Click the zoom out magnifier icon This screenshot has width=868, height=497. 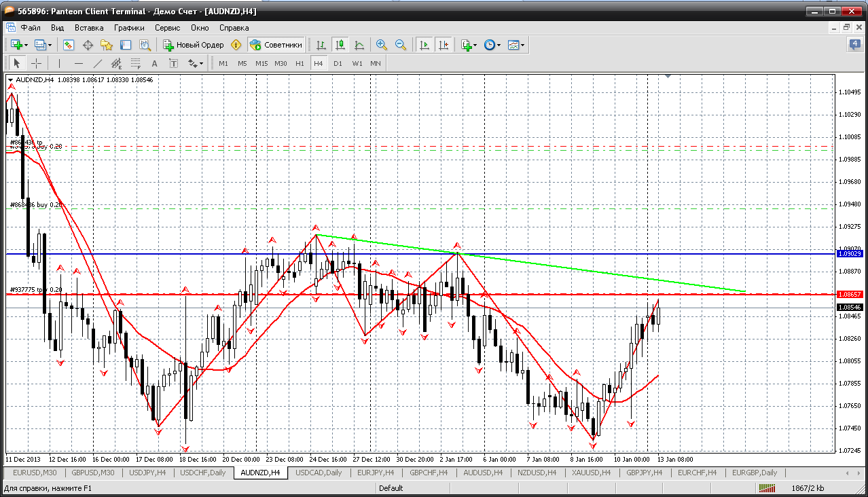401,45
